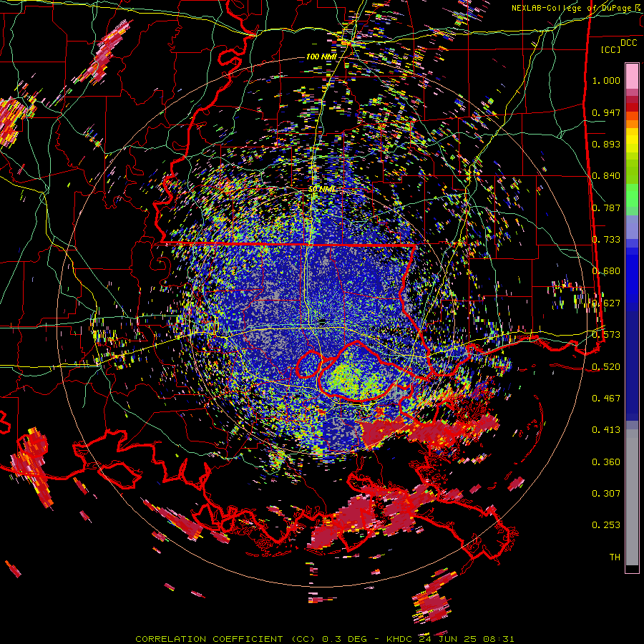The height and width of the screenshot is (644, 644).
Task: Select the 0.947 value on color scale
Action: (606, 112)
